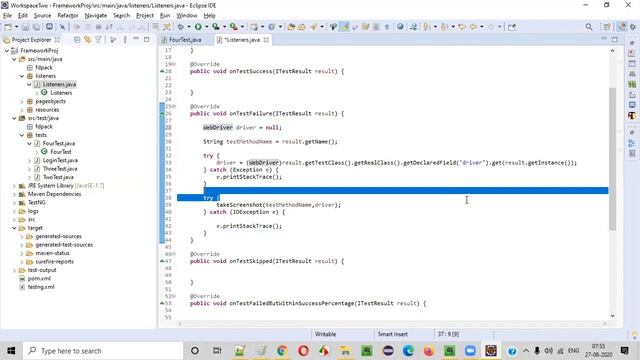This screenshot has width=640, height=360.
Task: Expand the Maven Dependencies node
Action: 14,194
